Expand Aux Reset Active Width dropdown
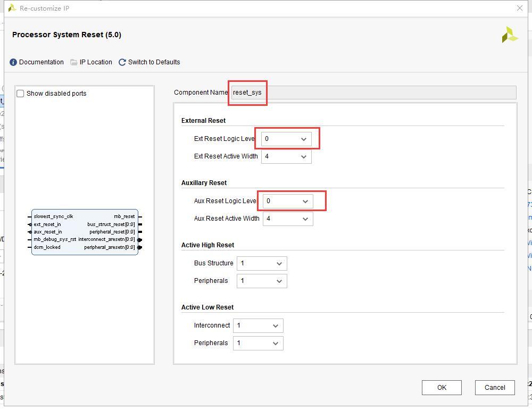The width and height of the screenshot is (532, 410). pos(287,219)
